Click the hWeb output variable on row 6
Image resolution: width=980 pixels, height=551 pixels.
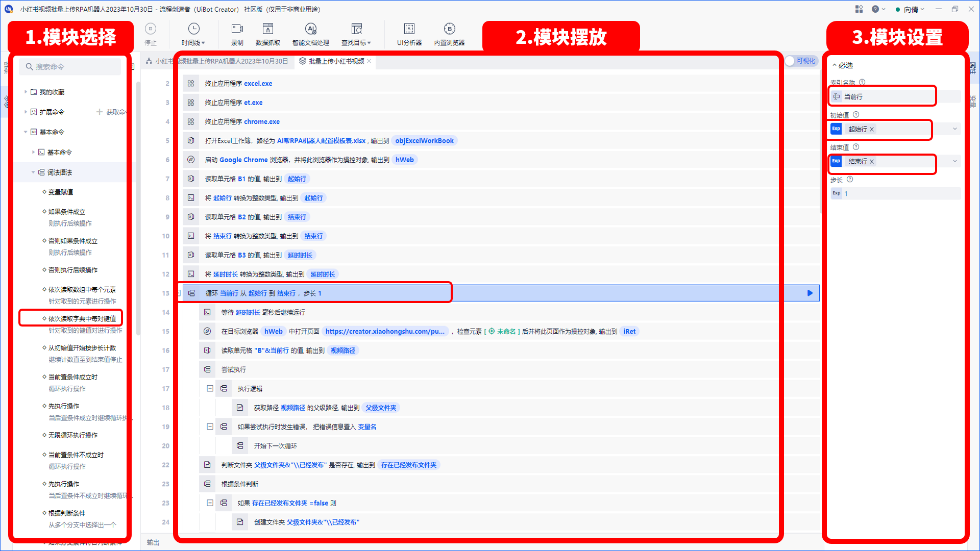(405, 160)
